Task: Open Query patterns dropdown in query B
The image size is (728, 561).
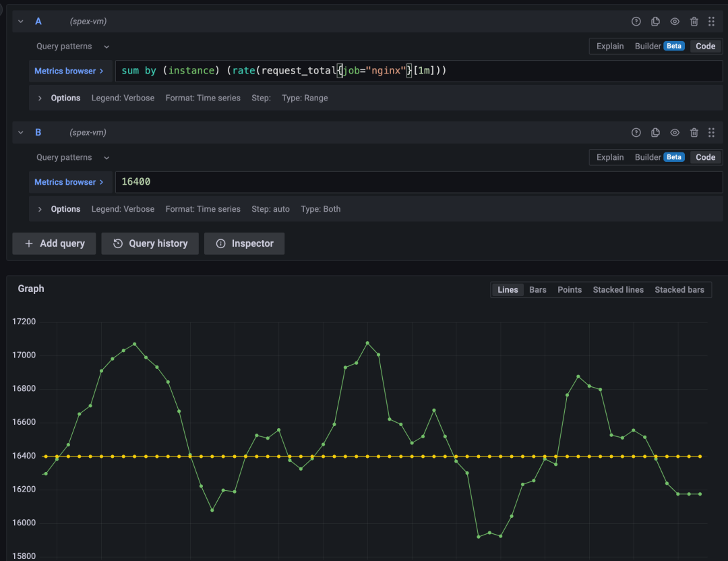Action: (73, 157)
